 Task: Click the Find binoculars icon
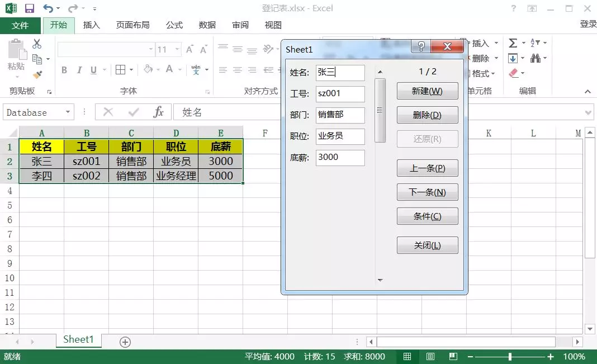(x=536, y=58)
